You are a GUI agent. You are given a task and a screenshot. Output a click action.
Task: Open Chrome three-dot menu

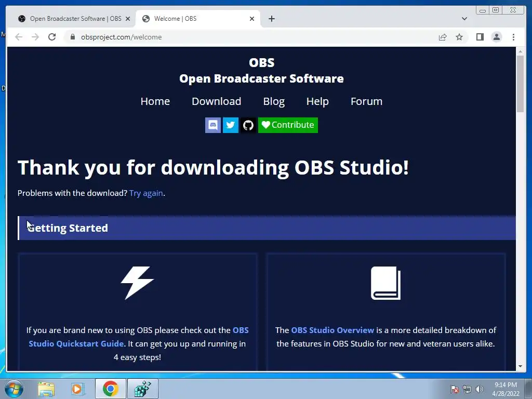(x=513, y=37)
